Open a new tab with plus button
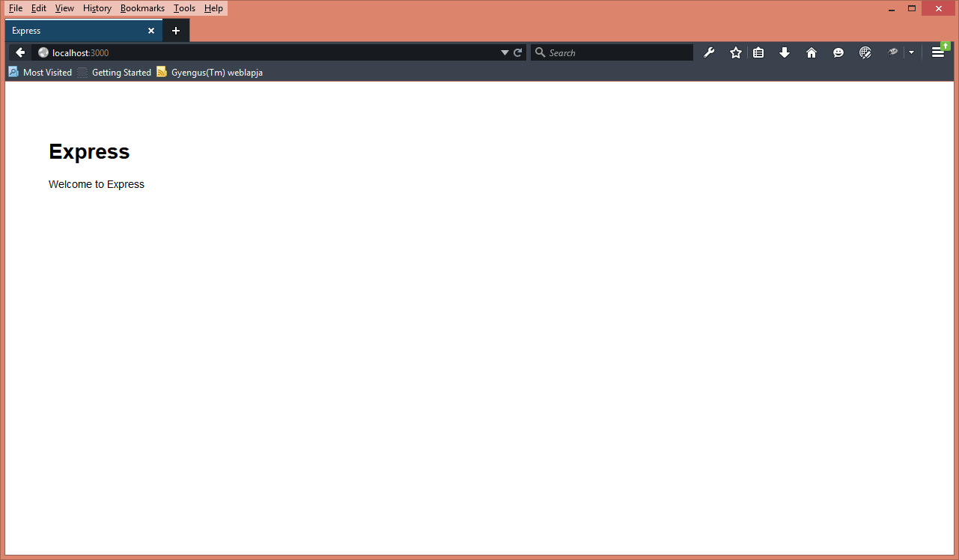Screen dimensions: 959x560 pyautogui.click(x=176, y=31)
